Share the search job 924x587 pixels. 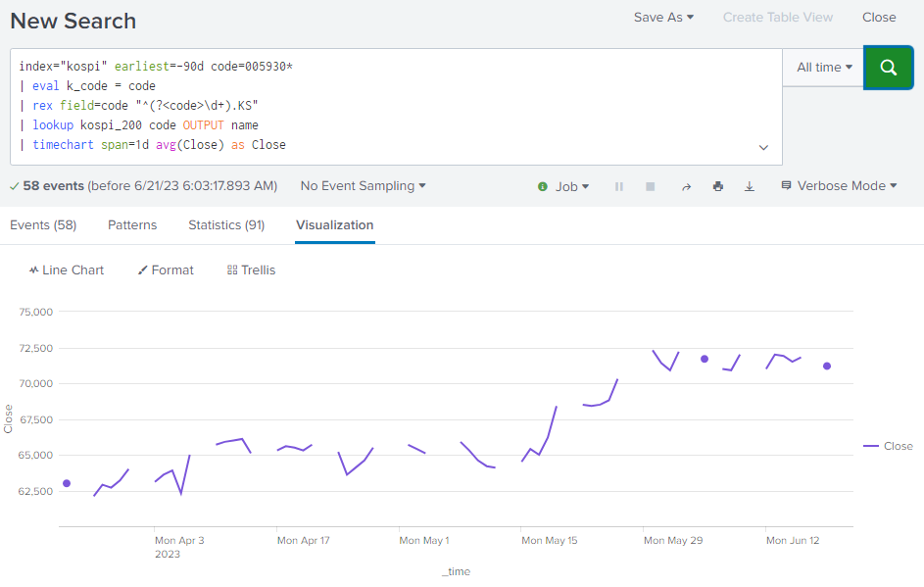click(686, 186)
